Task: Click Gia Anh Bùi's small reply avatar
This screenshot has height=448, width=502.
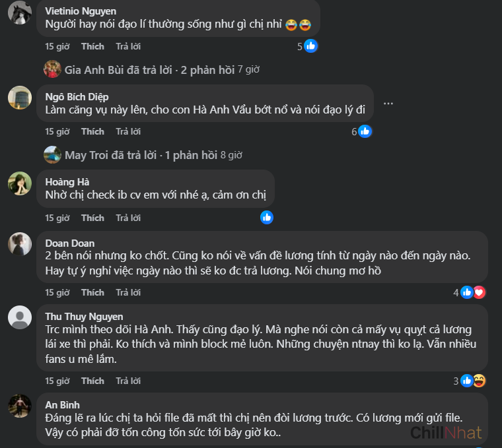Action: (x=52, y=69)
